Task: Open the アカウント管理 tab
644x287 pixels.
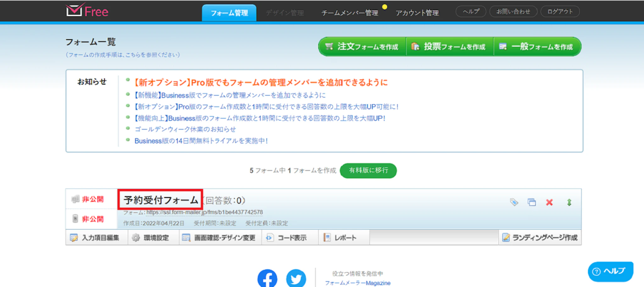Action: click(x=417, y=13)
